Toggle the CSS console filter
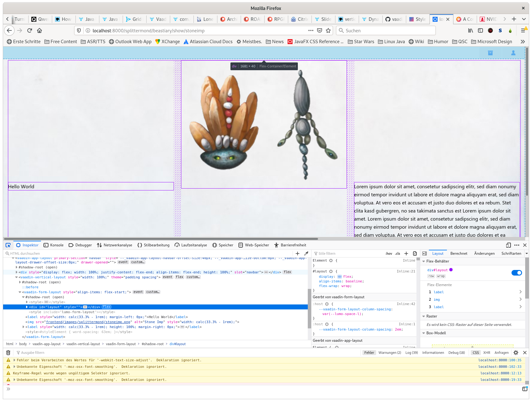 pos(476,353)
